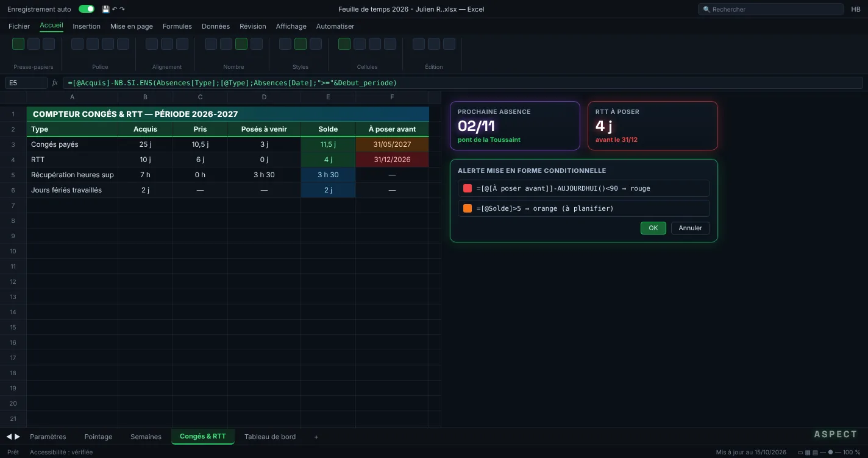
Task: Open the Données ribbon tab
Action: (216, 26)
